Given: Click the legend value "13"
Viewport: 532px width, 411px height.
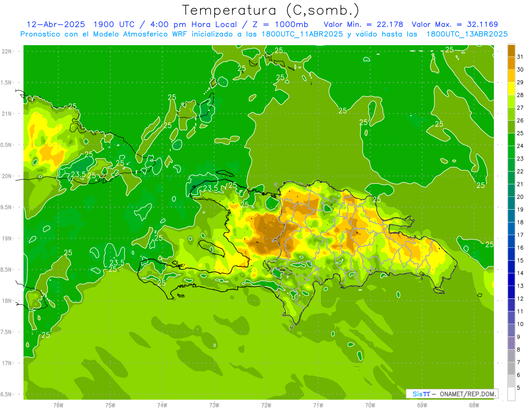Looking at the screenshot, I should (x=520, y=286).
